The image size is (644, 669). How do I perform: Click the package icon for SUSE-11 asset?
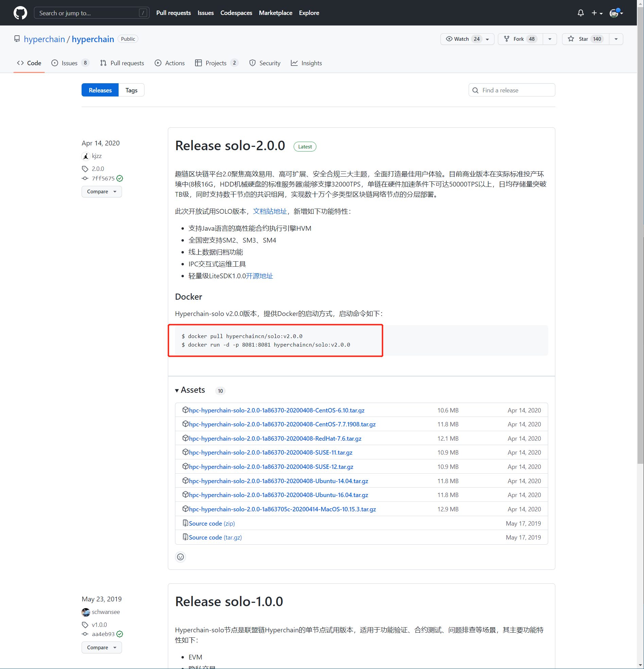point(186,452)
